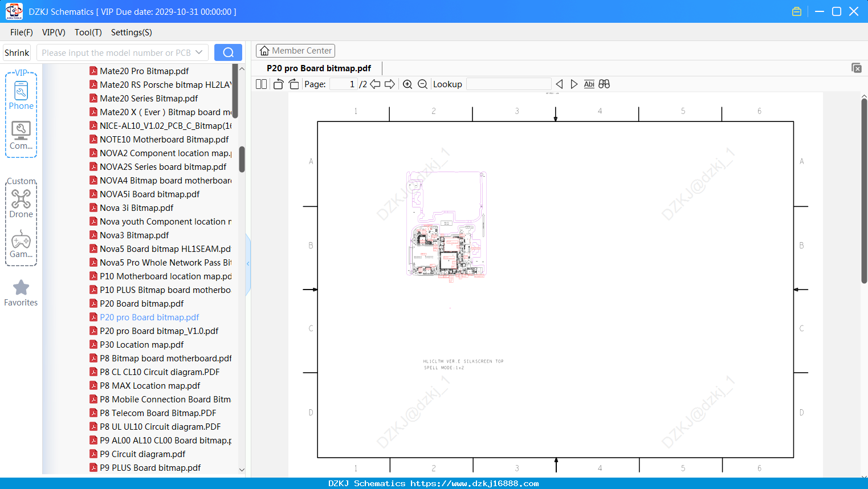Go to the next page arrow
Image resolution: width=868 pixels, height=489 pixels.
tap(390, 84)
